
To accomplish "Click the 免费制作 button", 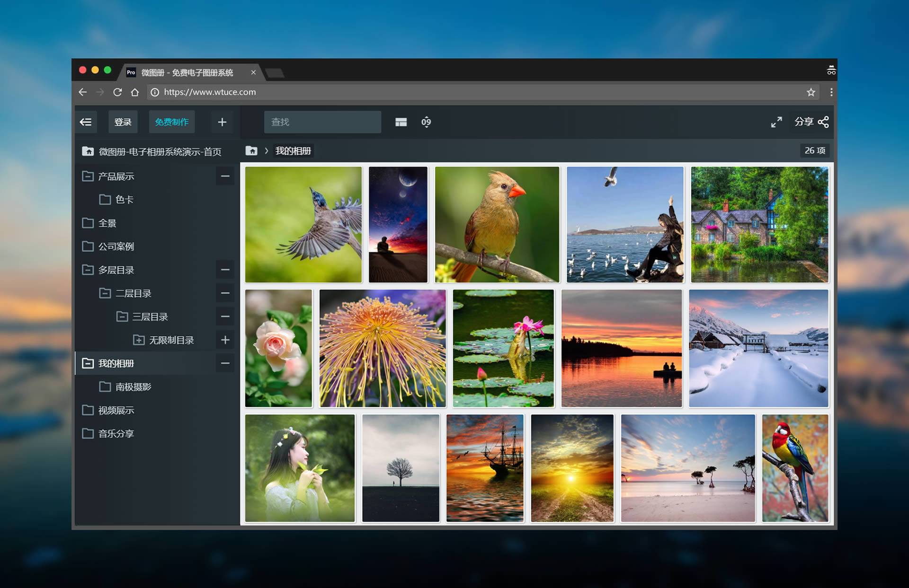I will (172, 122).
